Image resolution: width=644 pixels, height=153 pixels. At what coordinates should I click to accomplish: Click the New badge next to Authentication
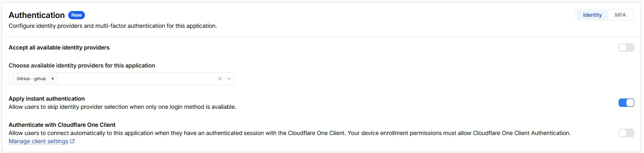point(76,15)
